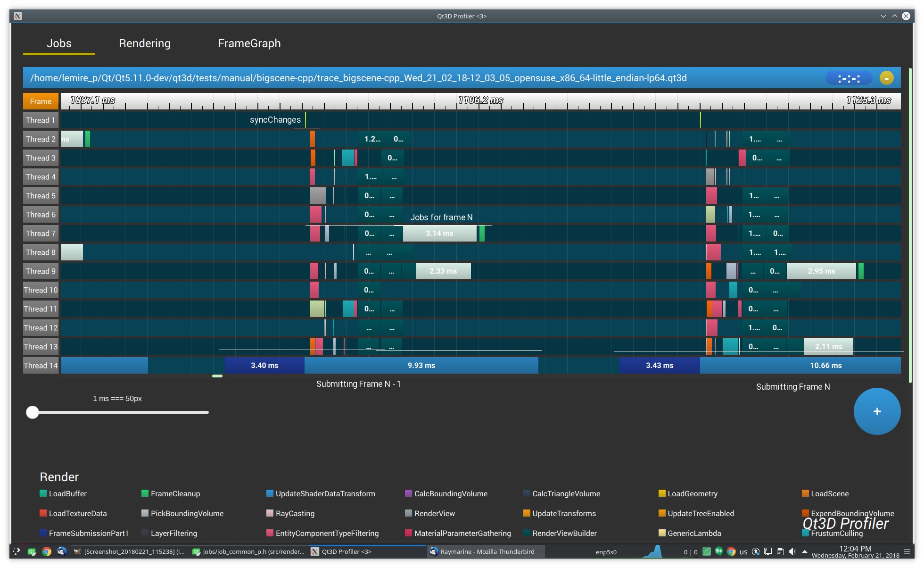Click the blue round plus button
This screenshot has width=924, height=568.
coord(877,411)
